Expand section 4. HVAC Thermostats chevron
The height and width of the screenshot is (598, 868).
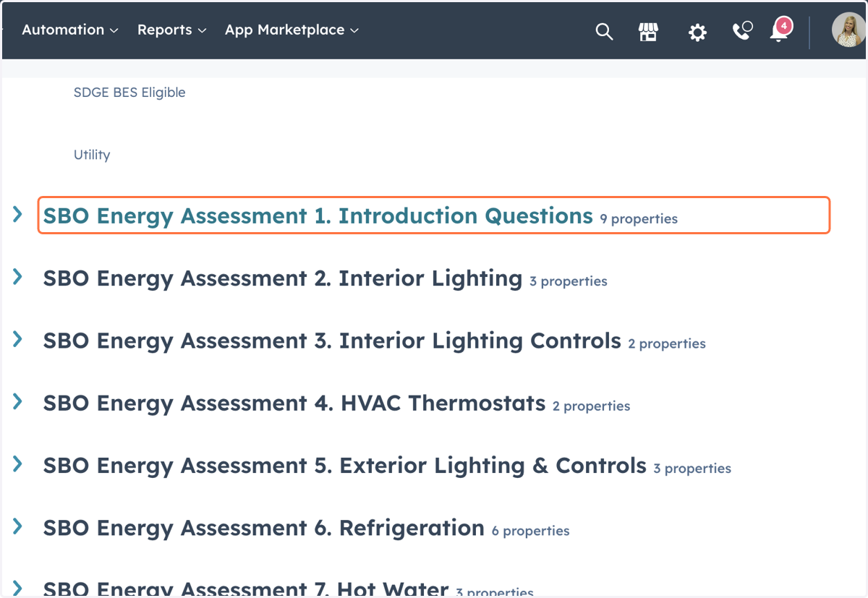click(x=18, y=401)
